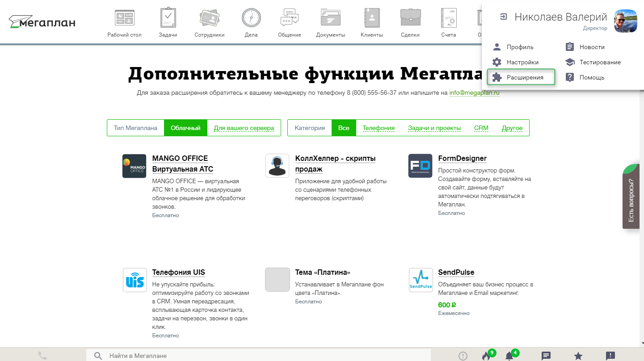Click the search magnifier icon
This screenshot has width=644, height=361.
[x=98, y=356]
